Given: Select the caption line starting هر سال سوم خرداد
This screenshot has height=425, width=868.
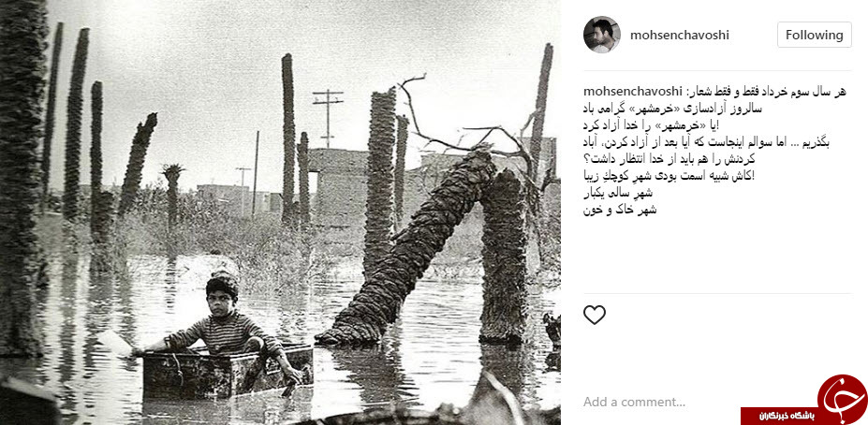Looking at the screenshot, I should coord(766,92).
